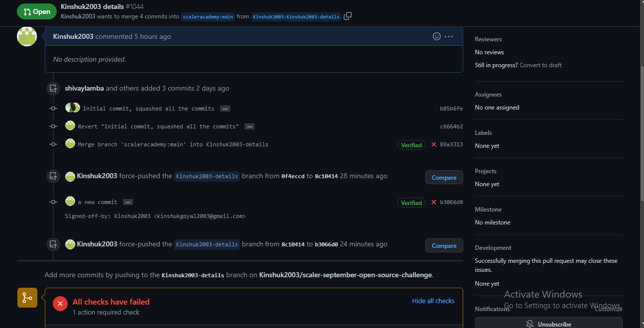Screen dimensions: 644x328
Task: Click commits-added timeline icon near shivaylamba
Action: 53,88
